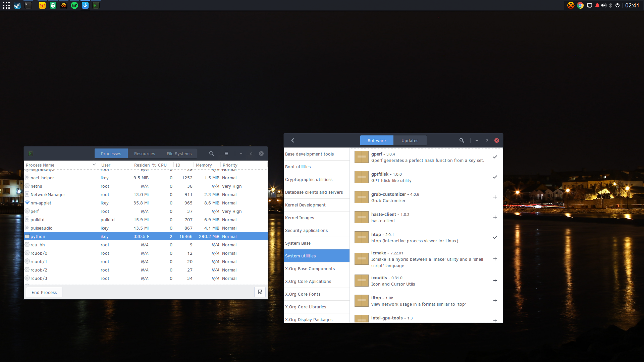The height and width of the screenshot is (362, 644).
Task: Sort processes by User column
Action: tap(115, 165)
